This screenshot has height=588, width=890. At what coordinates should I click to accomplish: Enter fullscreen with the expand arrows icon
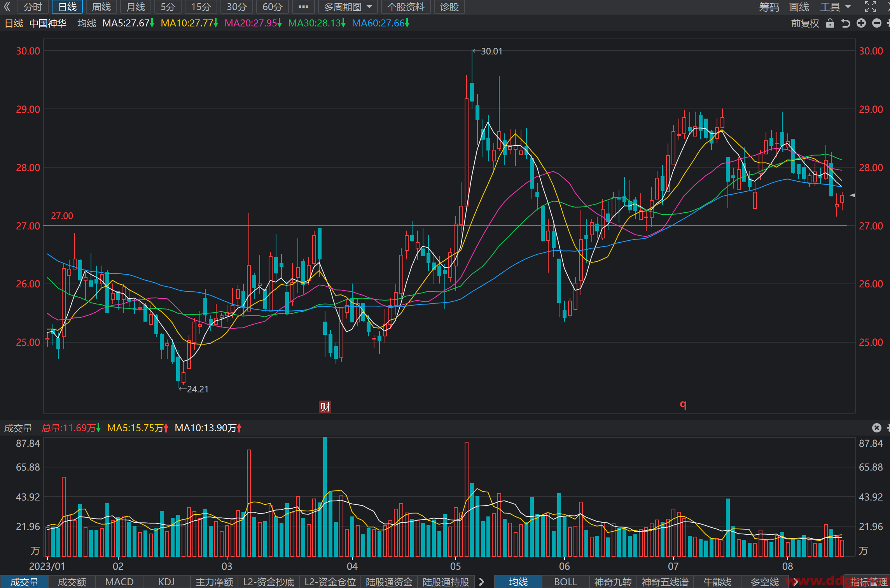point(871,7)
